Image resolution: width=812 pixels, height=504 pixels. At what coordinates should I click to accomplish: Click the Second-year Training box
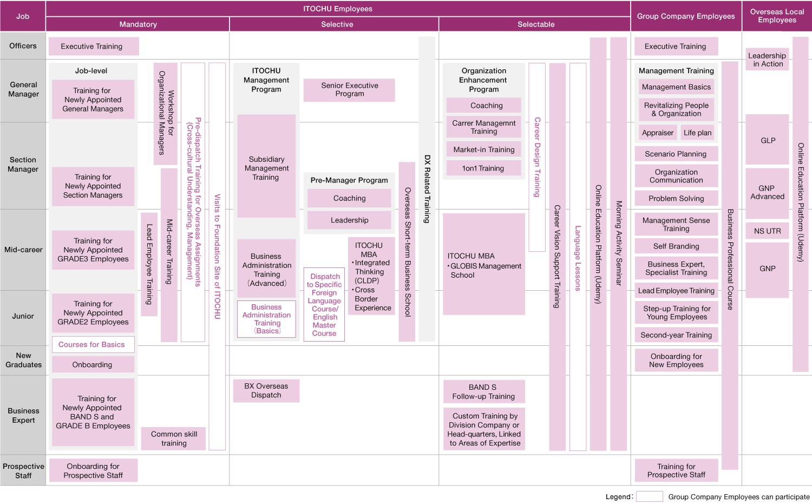point(676,335)
